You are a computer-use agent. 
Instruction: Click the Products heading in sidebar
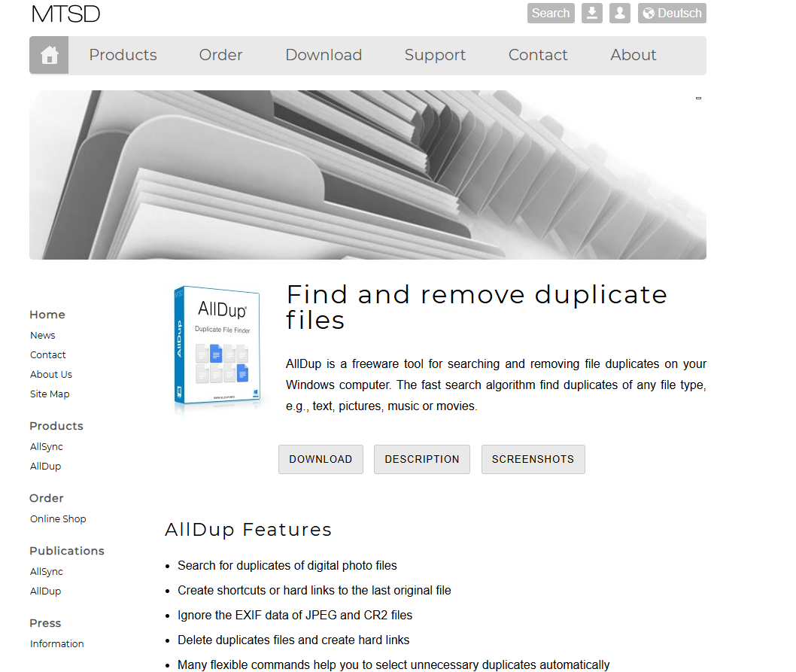click(x=56, y=426)
